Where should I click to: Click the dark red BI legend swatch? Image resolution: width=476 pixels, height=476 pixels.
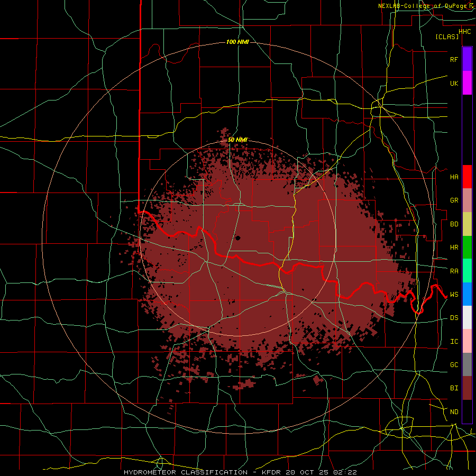(x=467, y=388)
